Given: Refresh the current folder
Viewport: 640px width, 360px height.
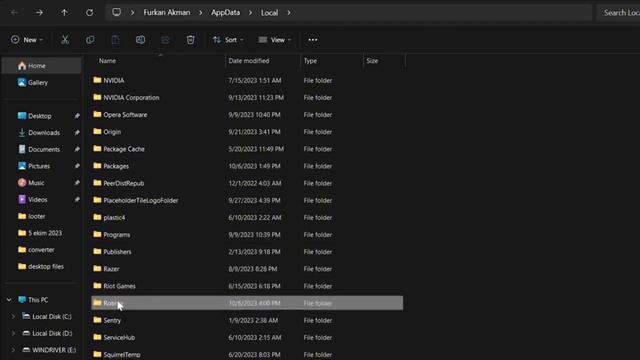Looking at the screenshot, I should coord(89,13).
